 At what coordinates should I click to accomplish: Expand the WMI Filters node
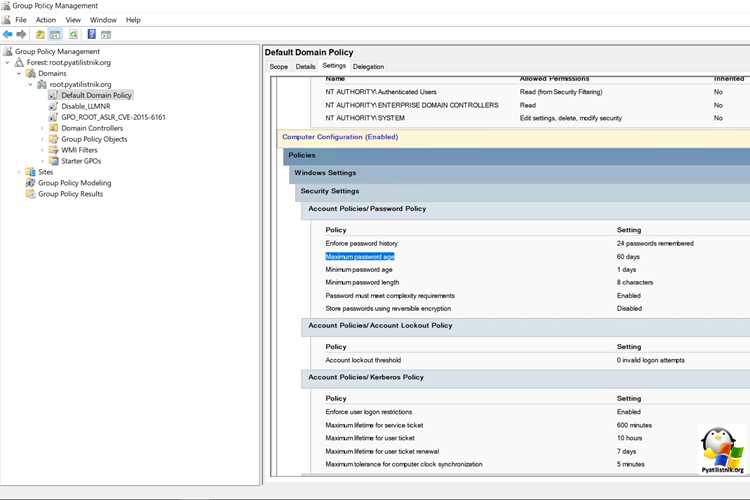(42, 150)
